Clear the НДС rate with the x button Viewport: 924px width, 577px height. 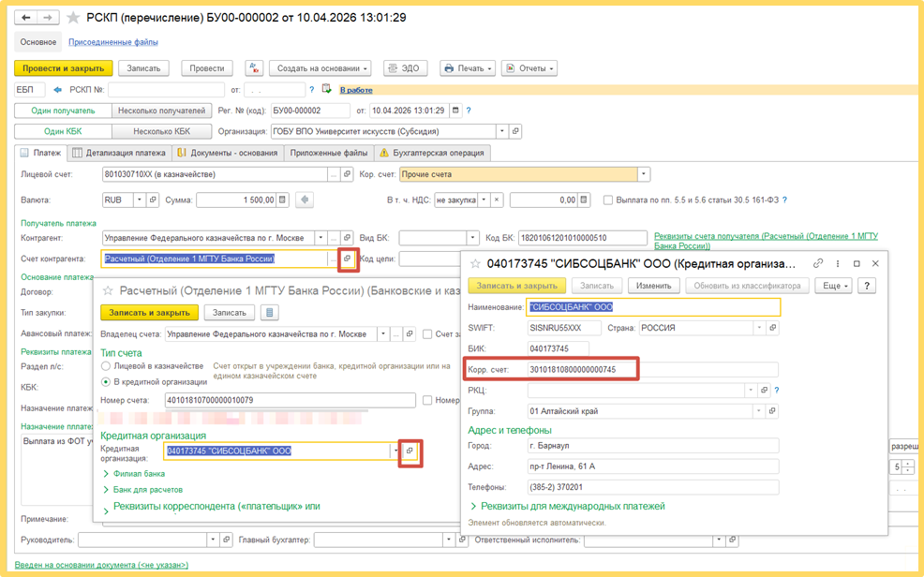coord(497,200)
